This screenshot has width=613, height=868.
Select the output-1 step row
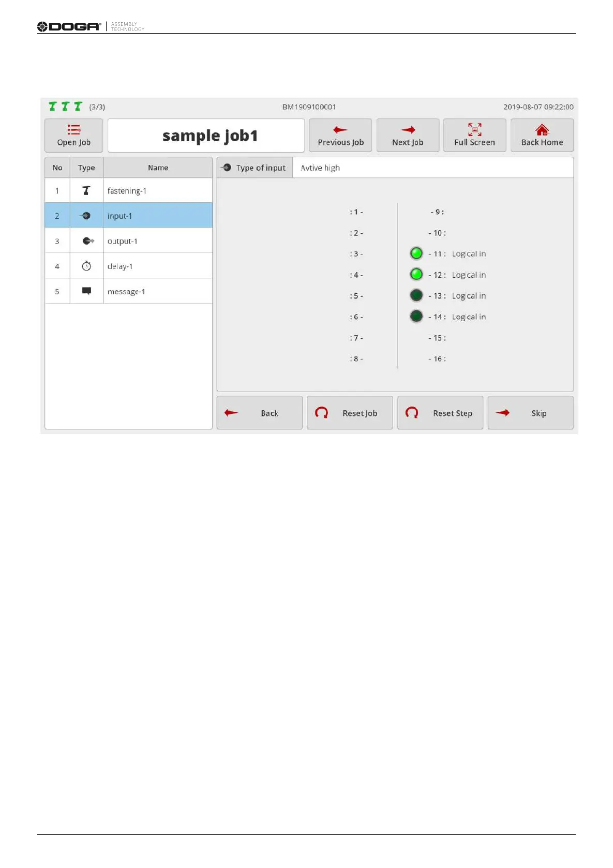click(128, 241)
